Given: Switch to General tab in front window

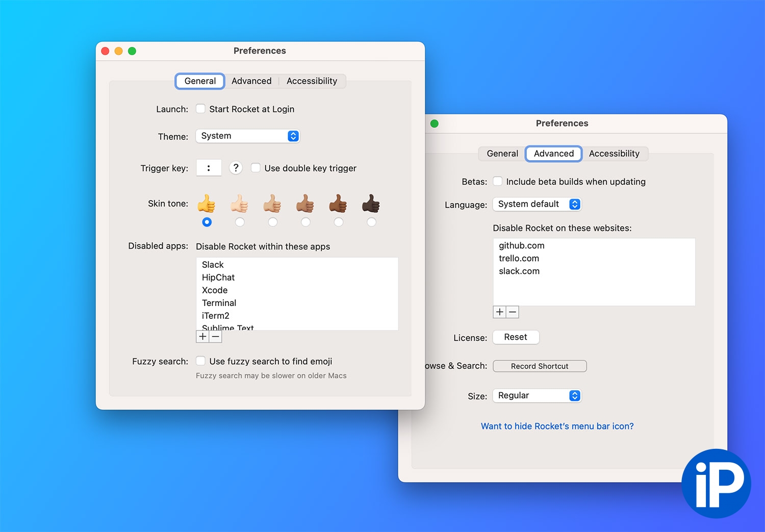Looking at the screenshot, I should 200,81.
